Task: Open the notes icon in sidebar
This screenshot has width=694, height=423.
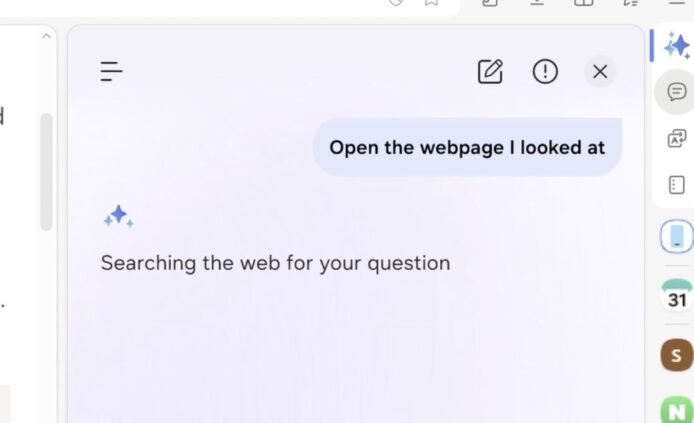Action: coord(677,185)
